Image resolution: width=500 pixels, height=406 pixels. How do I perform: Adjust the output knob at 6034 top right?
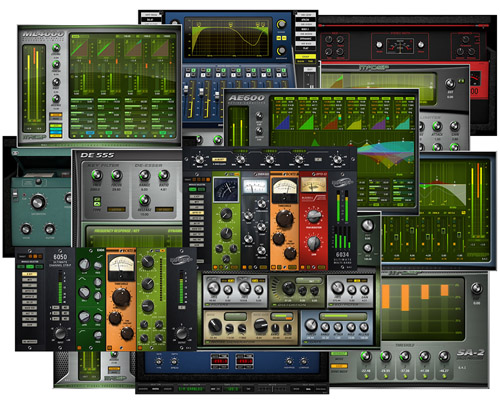(x=337, y=159)
